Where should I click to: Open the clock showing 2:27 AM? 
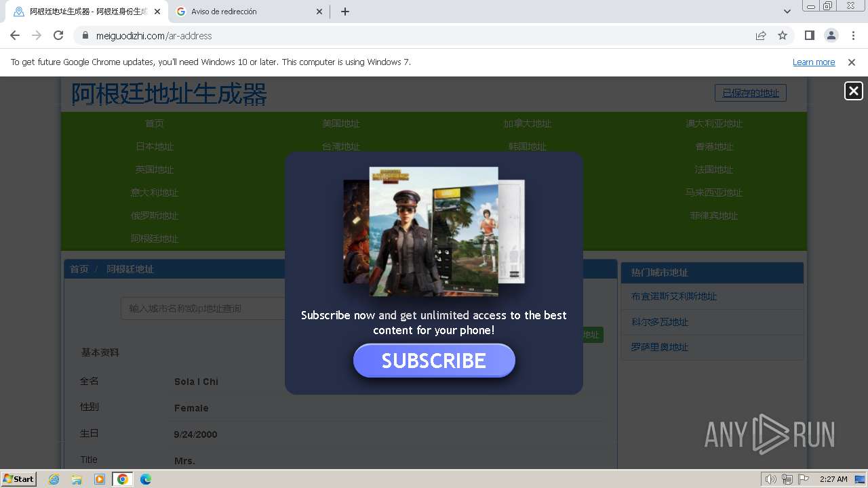coord(833,479)
